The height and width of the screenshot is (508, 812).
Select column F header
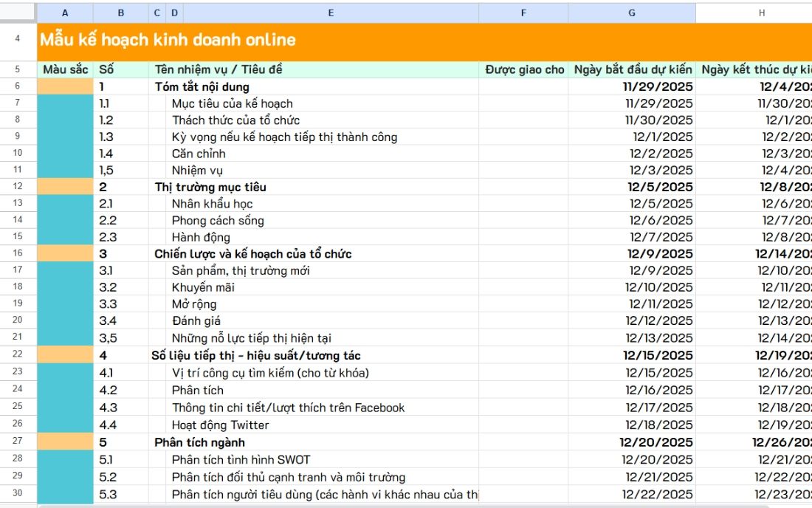pyautogui.click(x=523, y=13)
